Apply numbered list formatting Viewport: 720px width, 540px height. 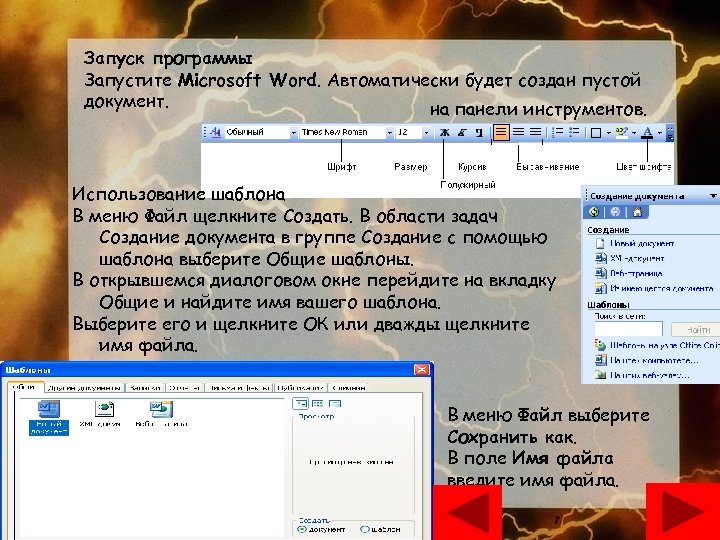click(x=557, y=132)
